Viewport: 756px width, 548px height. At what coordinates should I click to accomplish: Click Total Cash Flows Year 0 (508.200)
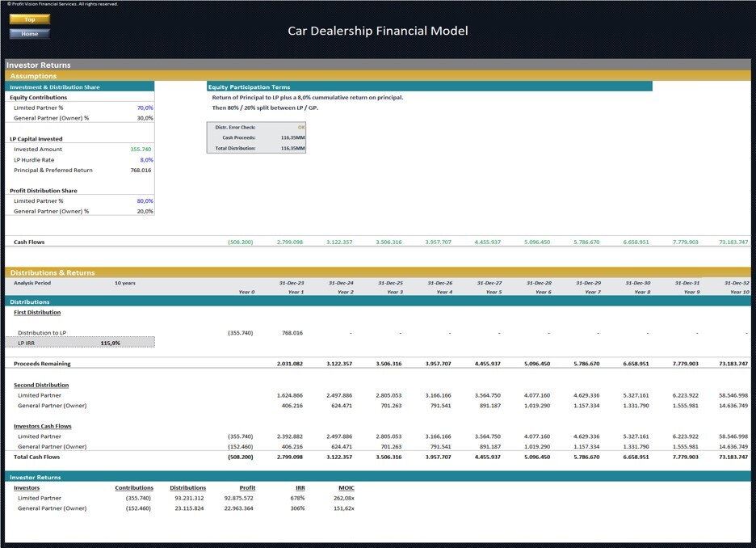tap(240, 457)
